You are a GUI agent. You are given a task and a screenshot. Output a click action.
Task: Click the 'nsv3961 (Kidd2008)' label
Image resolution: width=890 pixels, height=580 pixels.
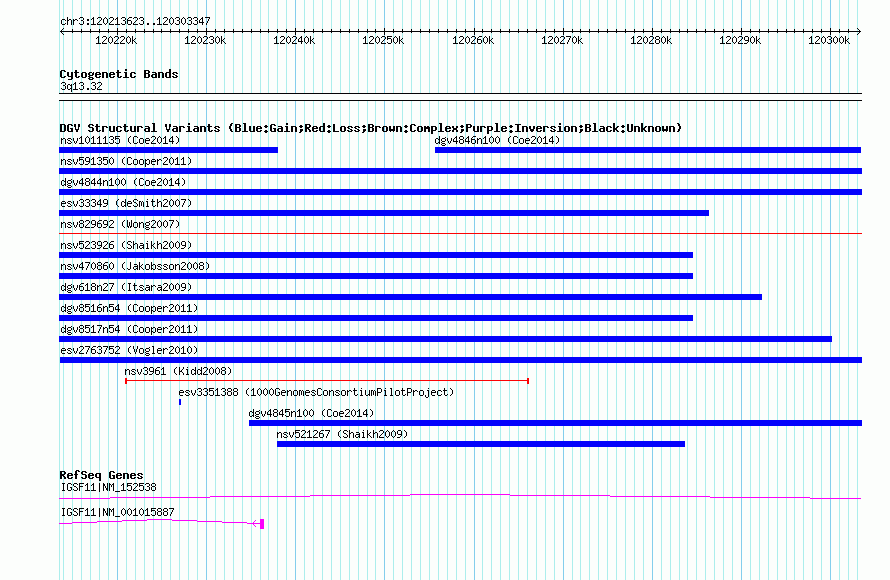tap(178, 371)
